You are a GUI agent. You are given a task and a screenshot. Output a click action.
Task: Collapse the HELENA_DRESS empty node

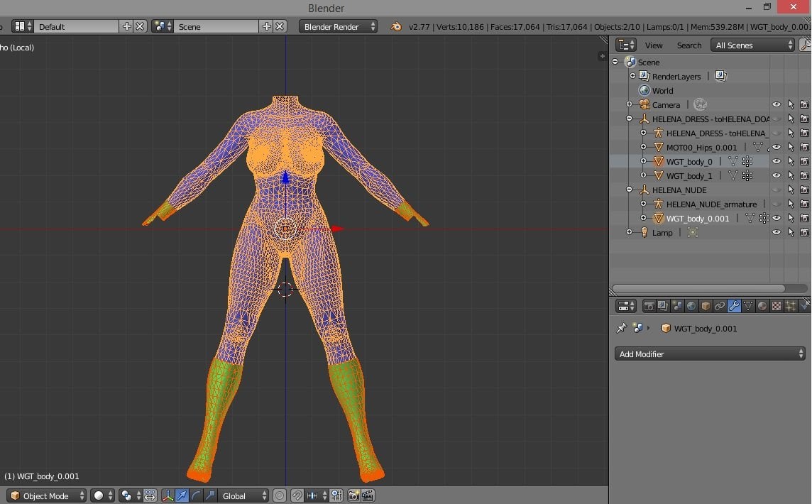(629, 119)
